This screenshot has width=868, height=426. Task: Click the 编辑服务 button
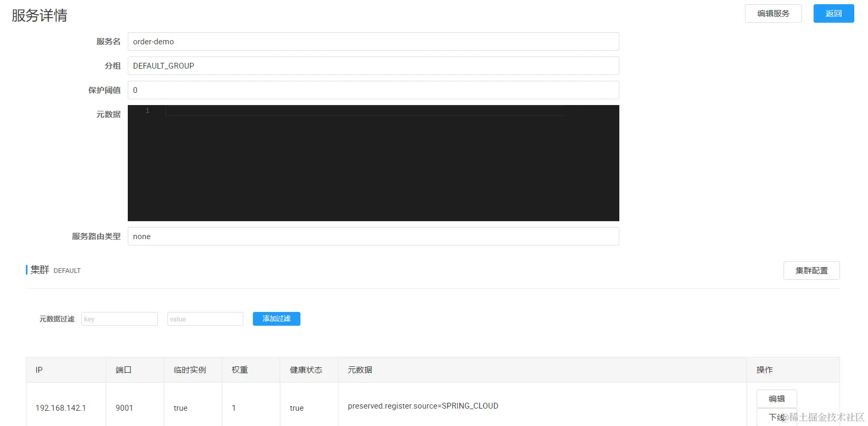coord(773,14)
